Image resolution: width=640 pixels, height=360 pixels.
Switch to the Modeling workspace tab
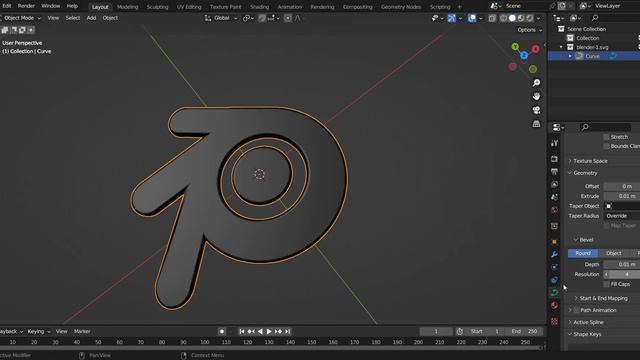pyautogui.click(x=127, y=7)
